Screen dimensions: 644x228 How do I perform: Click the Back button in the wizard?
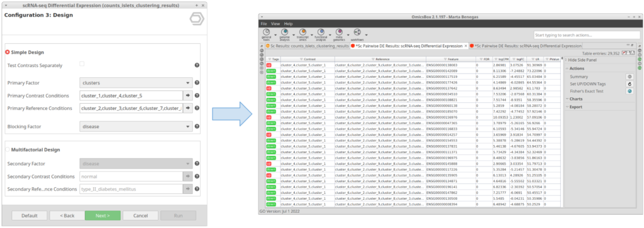(x=67, y=215)
